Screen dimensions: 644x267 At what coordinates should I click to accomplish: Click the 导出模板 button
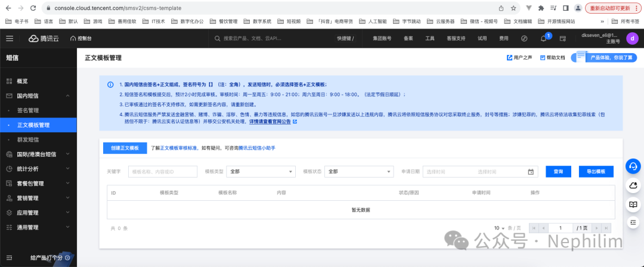click(x=596, y=172)
